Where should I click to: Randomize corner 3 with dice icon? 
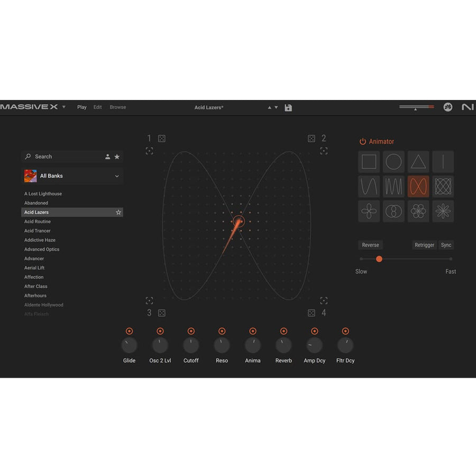coord(162,313)
